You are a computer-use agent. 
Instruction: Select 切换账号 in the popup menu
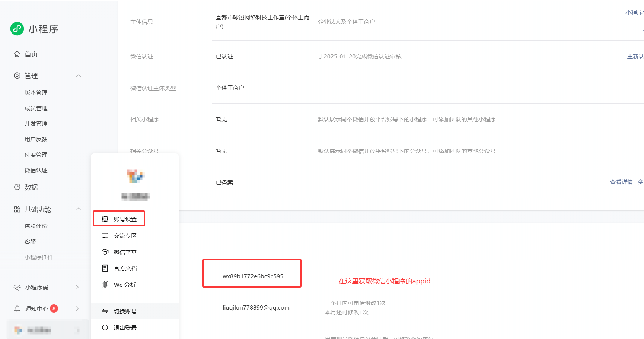[125, 311]
